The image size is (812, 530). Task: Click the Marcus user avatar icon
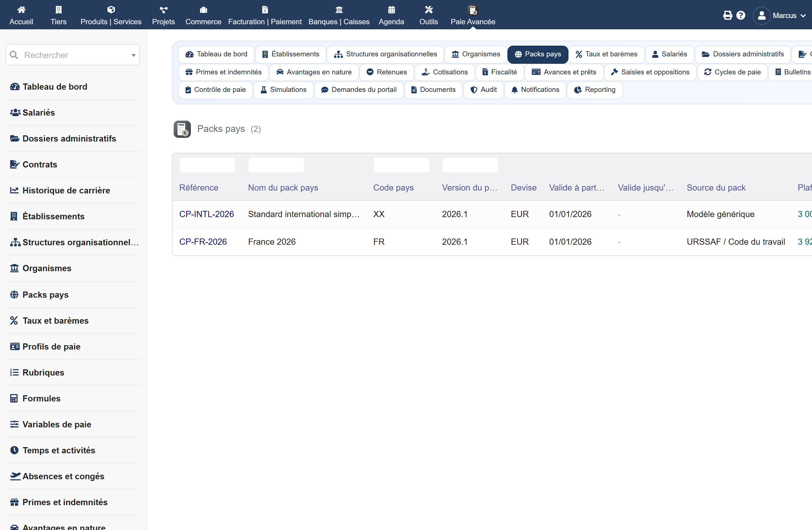762,16
